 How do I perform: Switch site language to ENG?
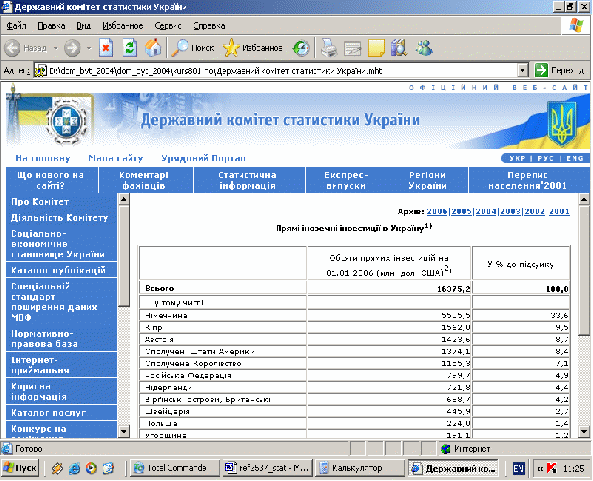pos(575,158)
